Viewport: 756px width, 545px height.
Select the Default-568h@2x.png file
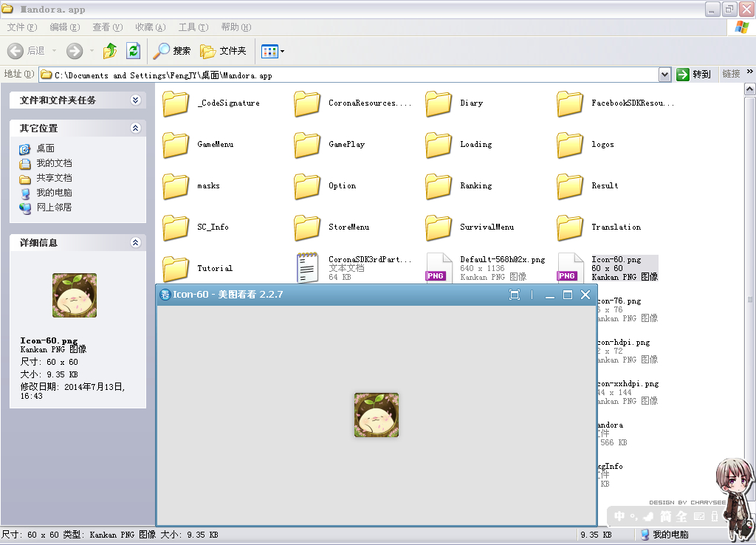pyautogui.click(x=486, y=267)
